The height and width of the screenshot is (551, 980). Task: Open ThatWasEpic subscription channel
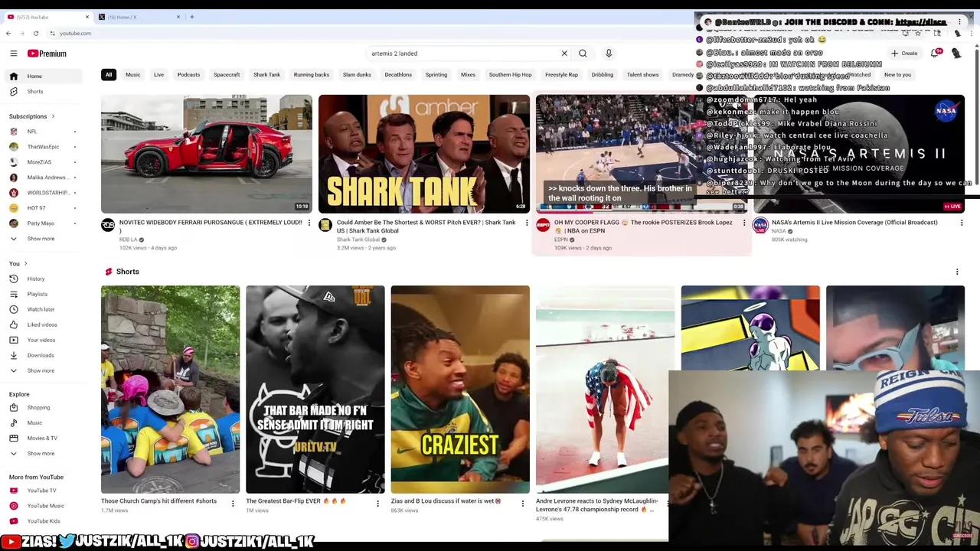[43, 147]
